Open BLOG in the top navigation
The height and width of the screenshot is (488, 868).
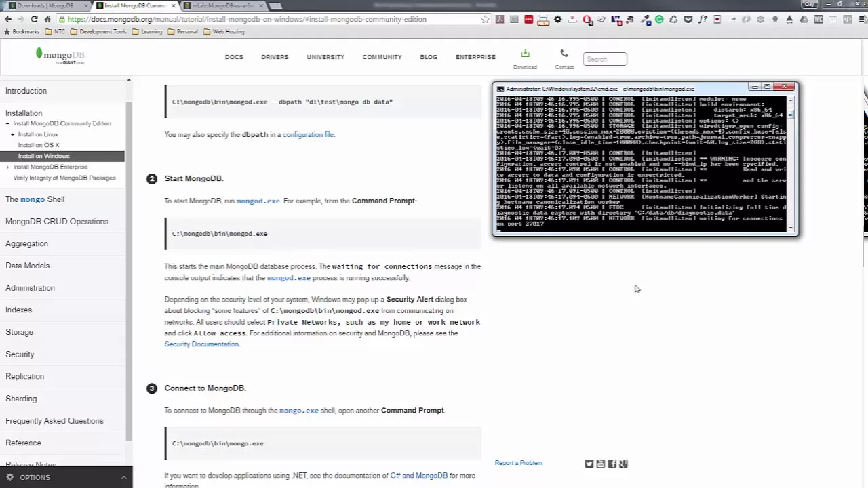[429, 57]
